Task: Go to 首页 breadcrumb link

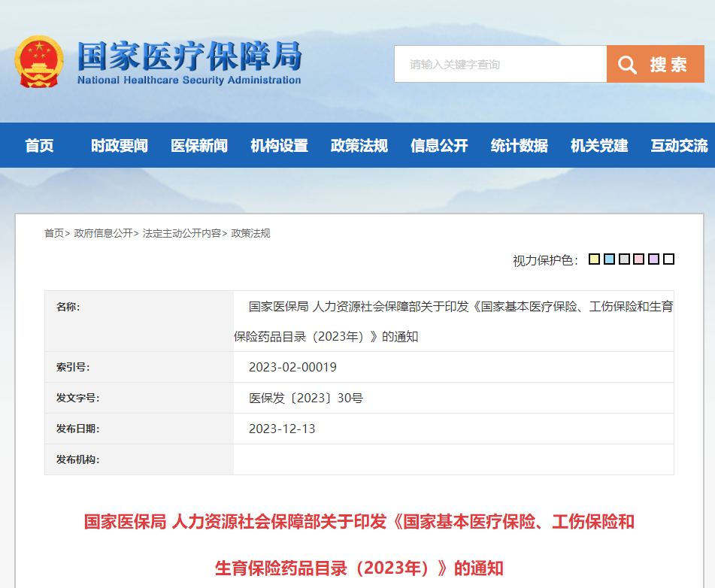Action: [54, 233]
